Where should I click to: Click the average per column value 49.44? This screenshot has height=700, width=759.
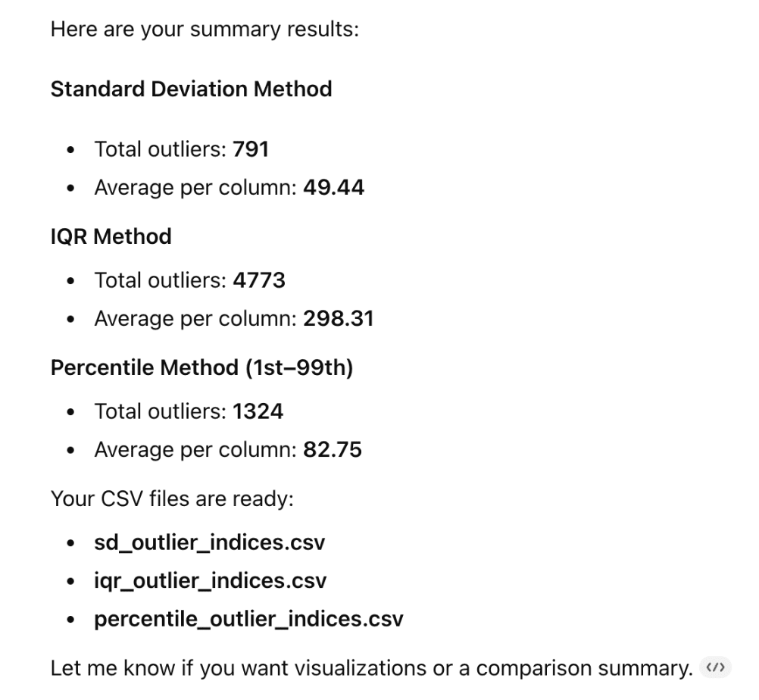point(333,187)
